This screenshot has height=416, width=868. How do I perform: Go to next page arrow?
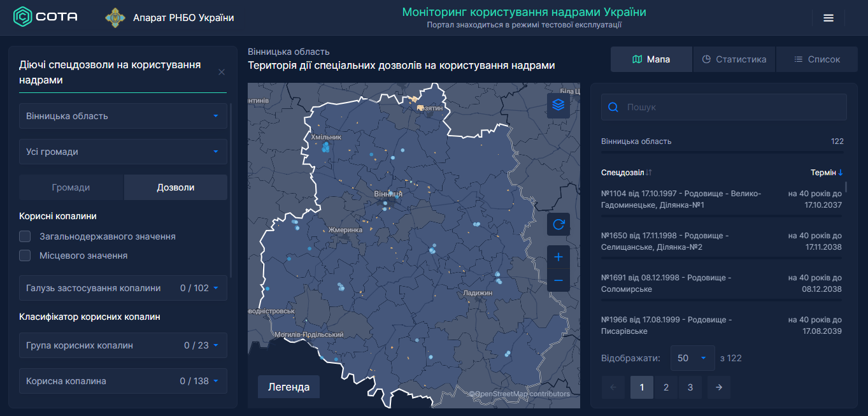[718, 387]
